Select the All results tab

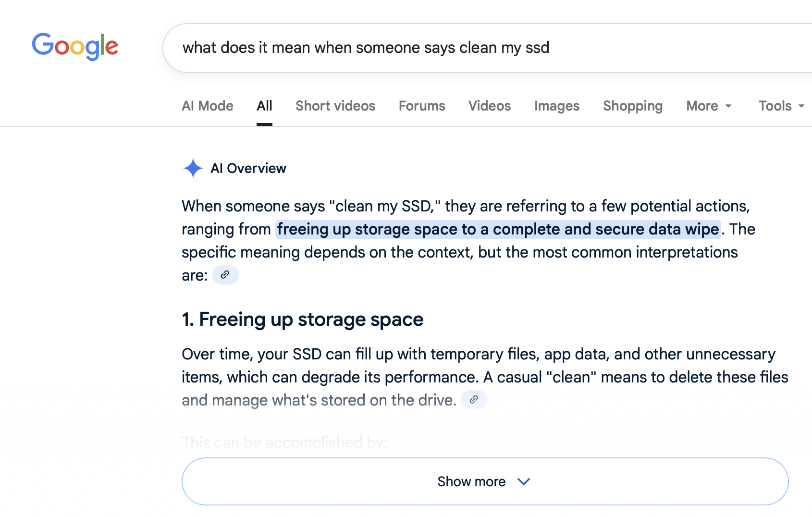point(264,106)
